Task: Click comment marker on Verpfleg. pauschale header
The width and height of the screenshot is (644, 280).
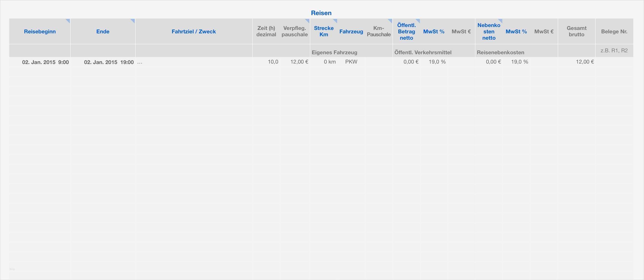Action: 308,20
